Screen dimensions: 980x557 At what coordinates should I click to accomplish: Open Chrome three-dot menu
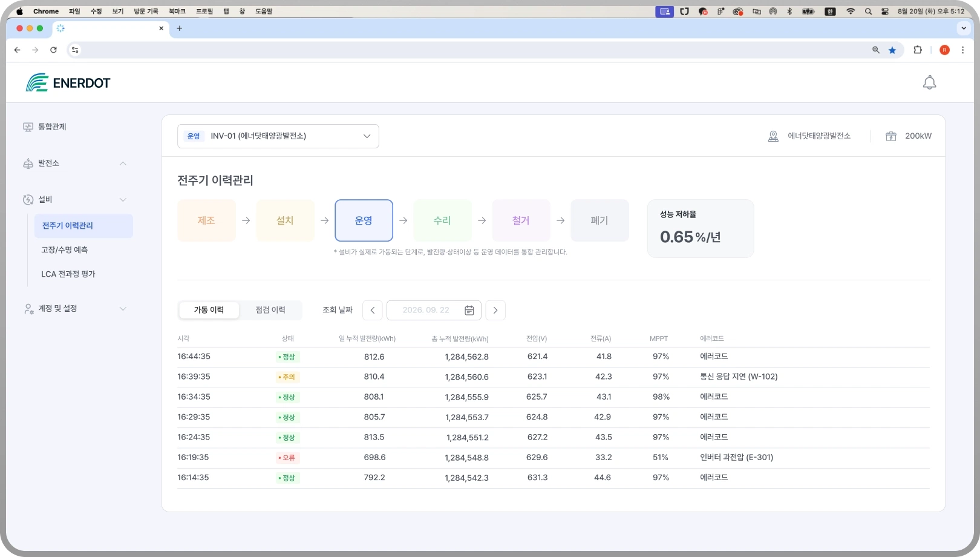(x=962, y=50)
